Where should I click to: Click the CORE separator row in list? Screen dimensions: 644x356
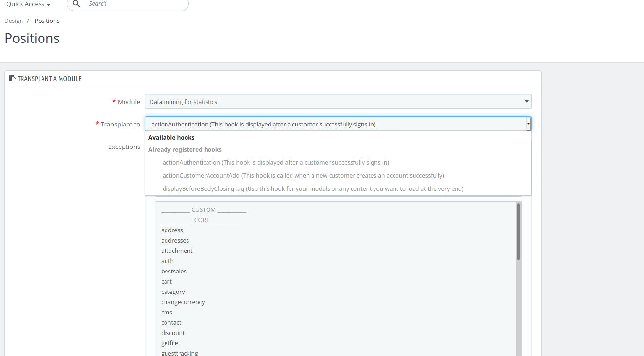point(335,220)
